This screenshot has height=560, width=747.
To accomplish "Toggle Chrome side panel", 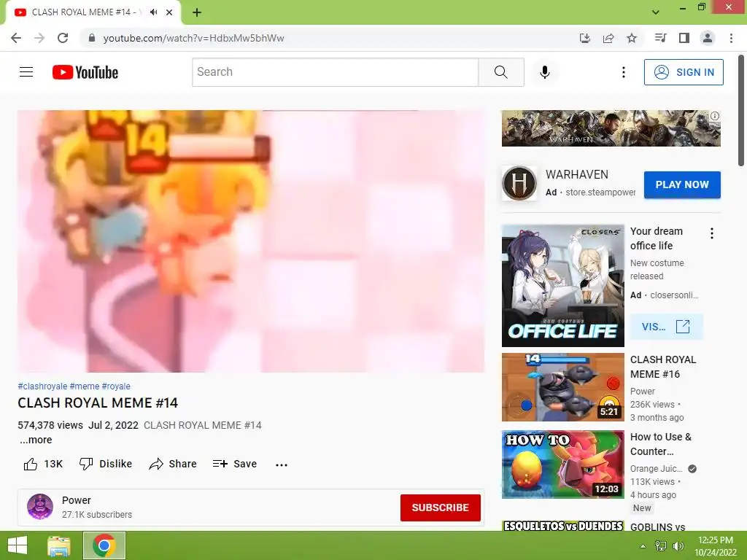I will click(x=684, y=38).
